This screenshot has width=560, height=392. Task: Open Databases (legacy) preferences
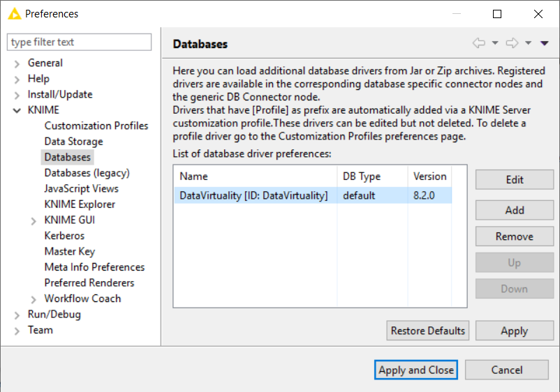coord(87,173)
